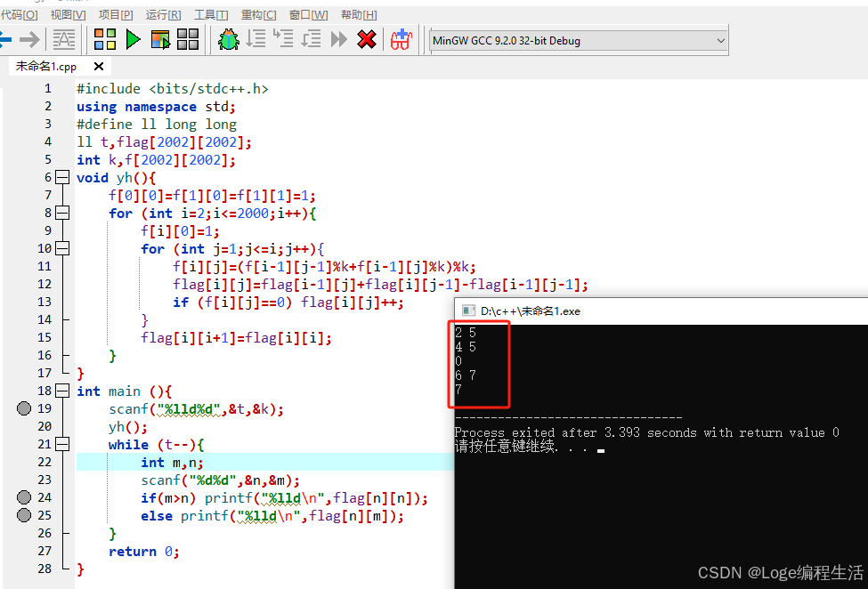Image resolution: width=868 pixels, height=589 pixels.
Task: Collapse the main function on line 18
Action: tap(62, 391)
